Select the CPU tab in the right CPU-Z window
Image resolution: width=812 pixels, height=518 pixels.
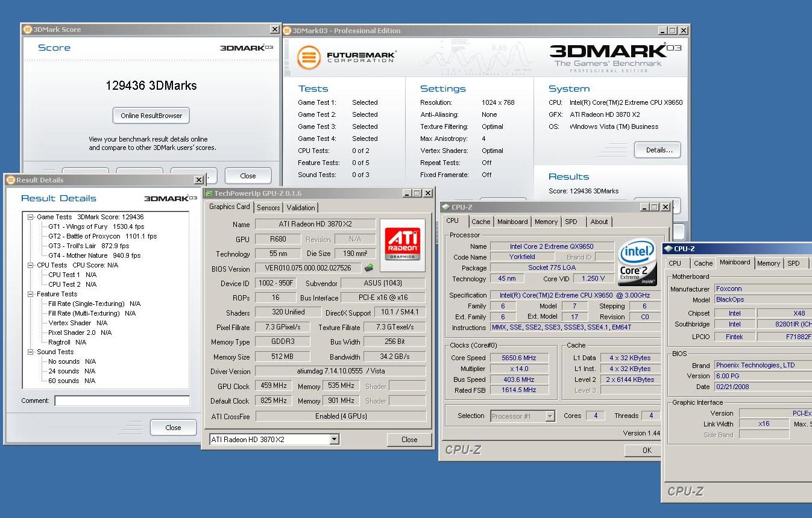coord(675,263)
